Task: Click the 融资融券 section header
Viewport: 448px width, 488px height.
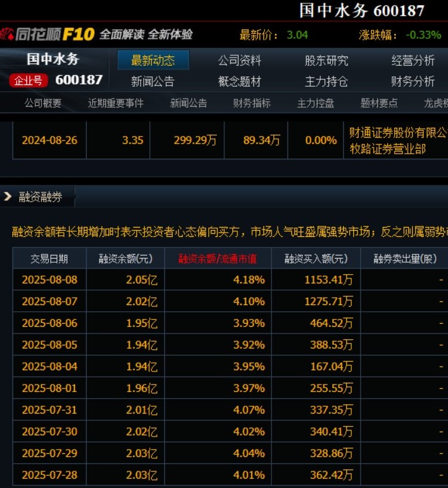Action: click(40, 197)
